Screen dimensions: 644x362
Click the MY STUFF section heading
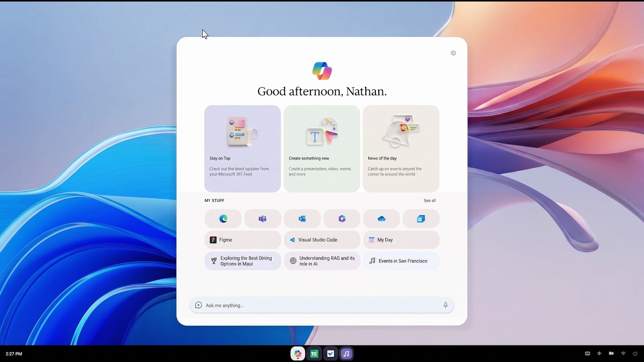pos(214,201)
